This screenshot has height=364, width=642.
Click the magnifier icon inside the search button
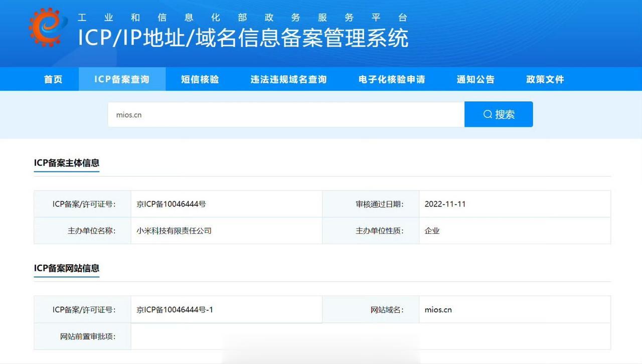pos(487,114)
